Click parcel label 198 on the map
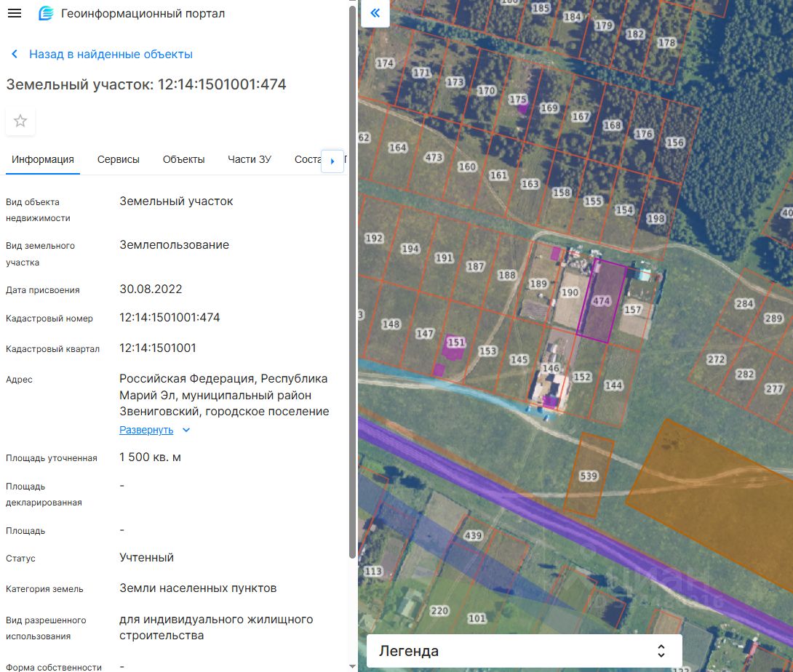 (x=655, y=218)
